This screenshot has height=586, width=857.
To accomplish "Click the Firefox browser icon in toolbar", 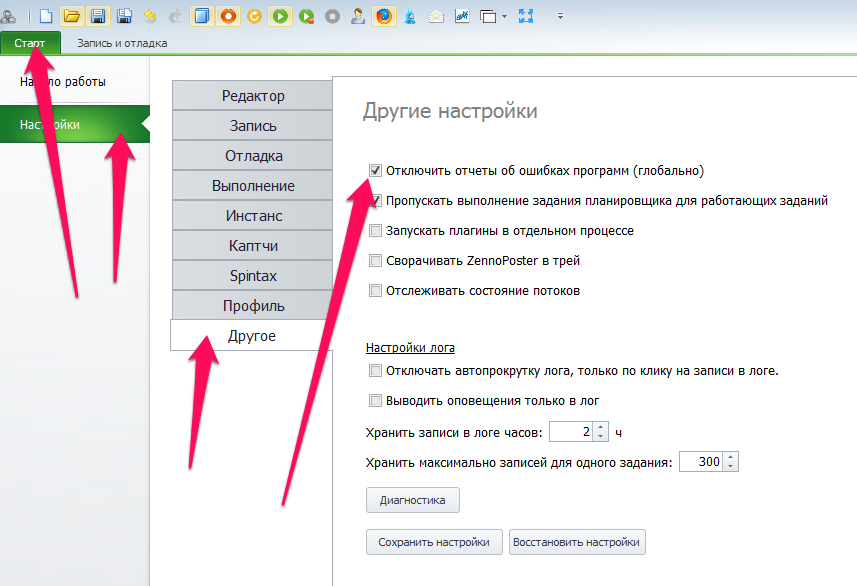I will tap(384, 16).
